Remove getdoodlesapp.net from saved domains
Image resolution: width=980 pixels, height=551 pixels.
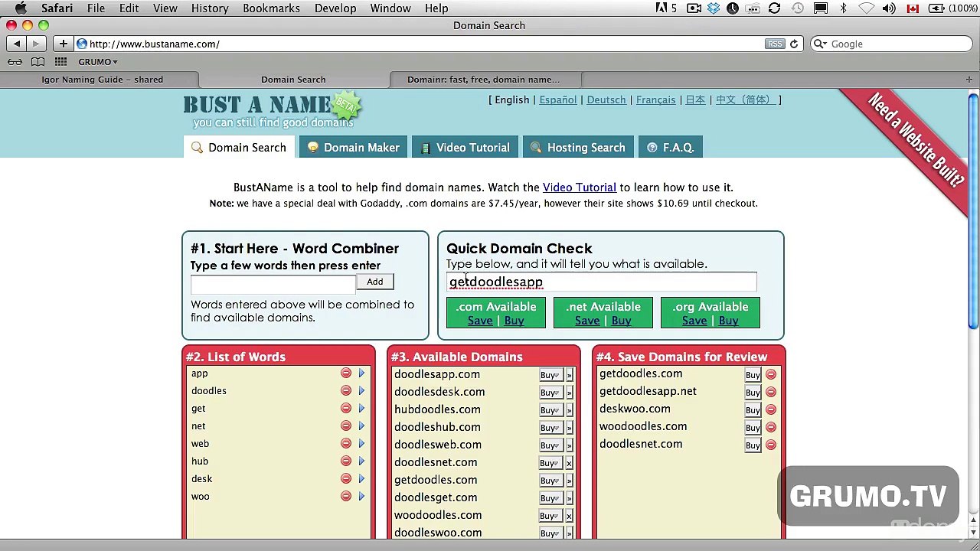click(x=771, y=392)
